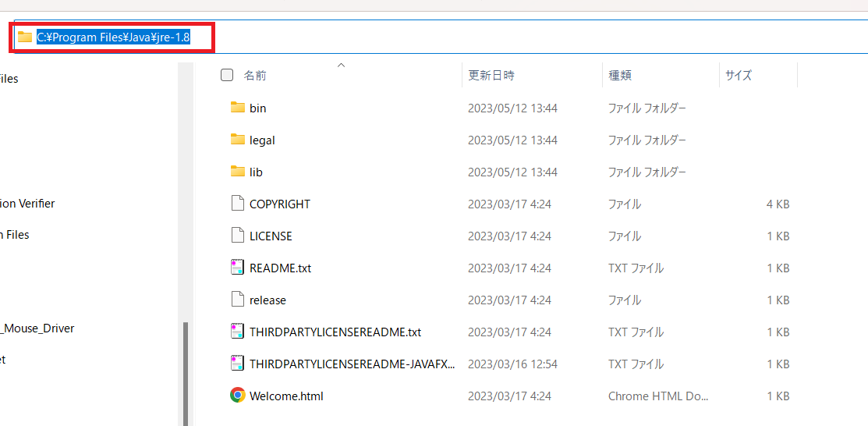Select the bin folder name
Viewport: 868px width, 426px height.
[x=258, y=108]
